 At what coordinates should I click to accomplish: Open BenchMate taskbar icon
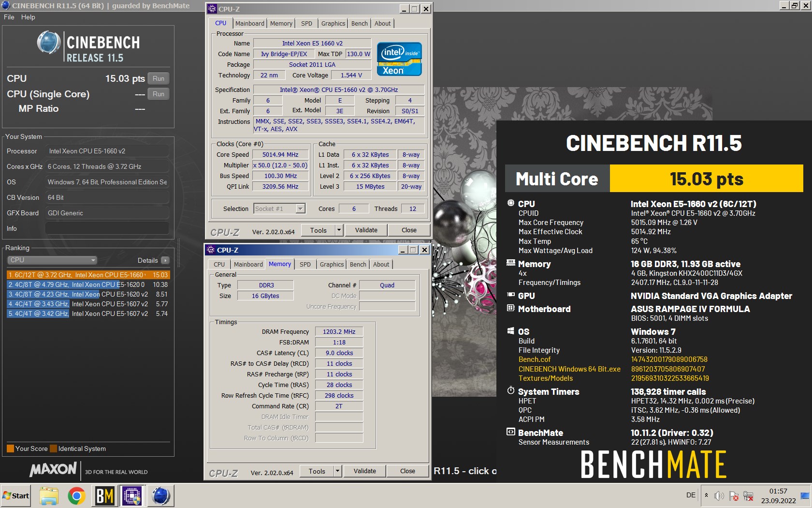[x=105, y=496]
